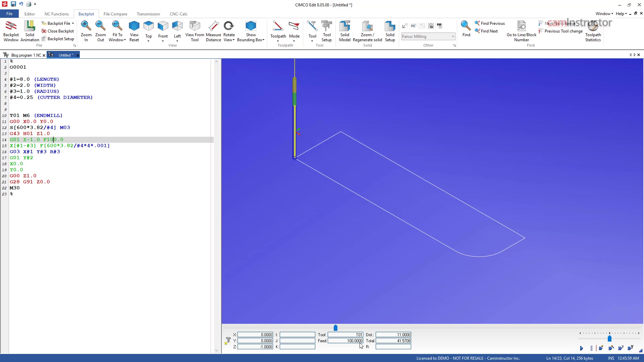Switch to the Blog program 1.NC document tab
Screen dimensions: 644x362
pos(26,55)
